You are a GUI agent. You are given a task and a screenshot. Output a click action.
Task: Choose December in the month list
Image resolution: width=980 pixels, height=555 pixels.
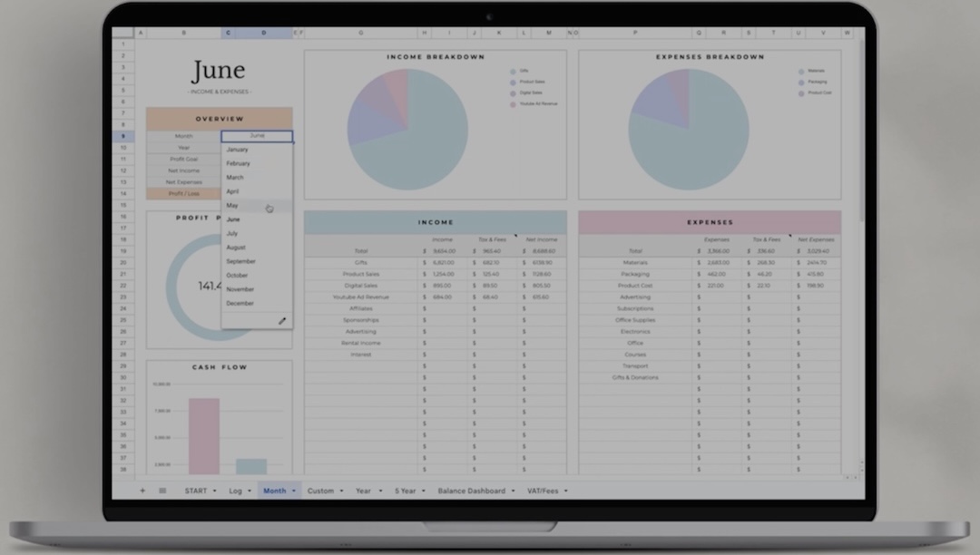pos(240,304)
